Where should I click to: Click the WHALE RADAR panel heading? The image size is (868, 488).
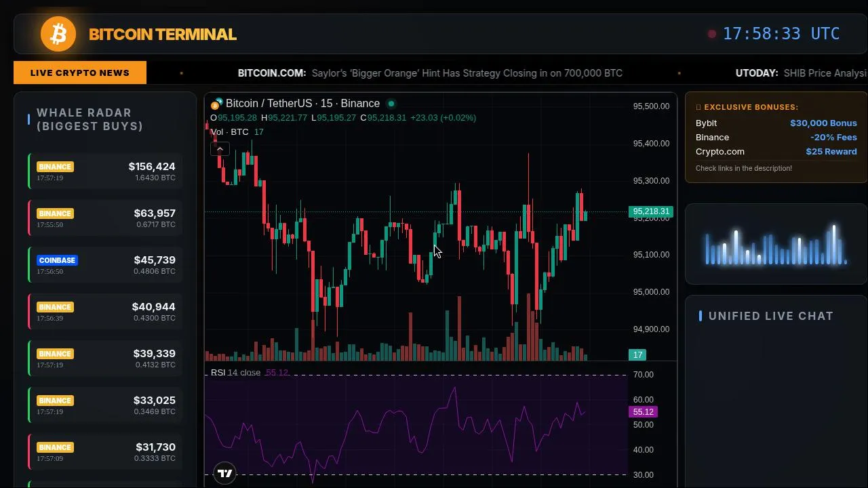pos(90,119)
